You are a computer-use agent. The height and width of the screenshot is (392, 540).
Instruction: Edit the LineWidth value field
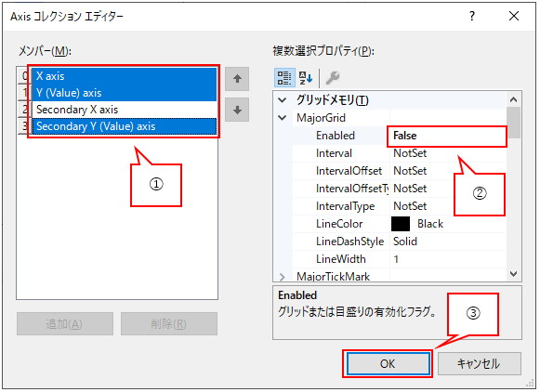click(448, 259)
